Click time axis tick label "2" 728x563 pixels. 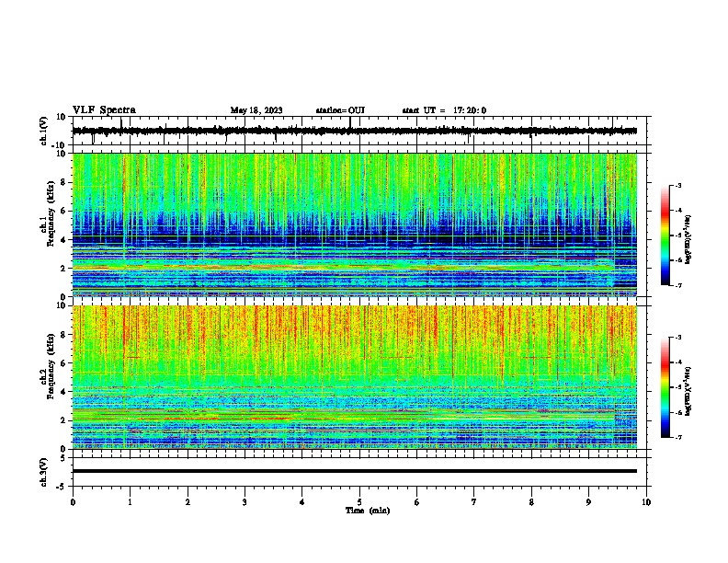point(188,502)
